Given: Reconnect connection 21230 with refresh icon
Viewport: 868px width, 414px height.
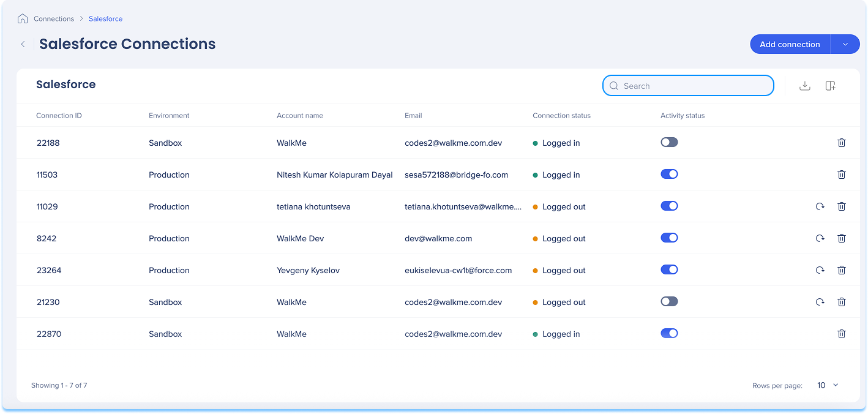Looking at the screenshot, I should pos(820,302).
